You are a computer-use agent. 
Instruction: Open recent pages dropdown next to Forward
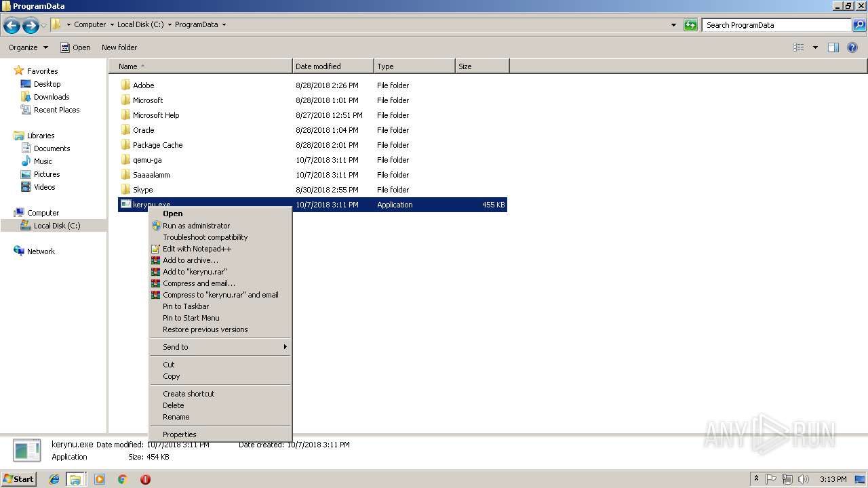click(x=44, y=26)
